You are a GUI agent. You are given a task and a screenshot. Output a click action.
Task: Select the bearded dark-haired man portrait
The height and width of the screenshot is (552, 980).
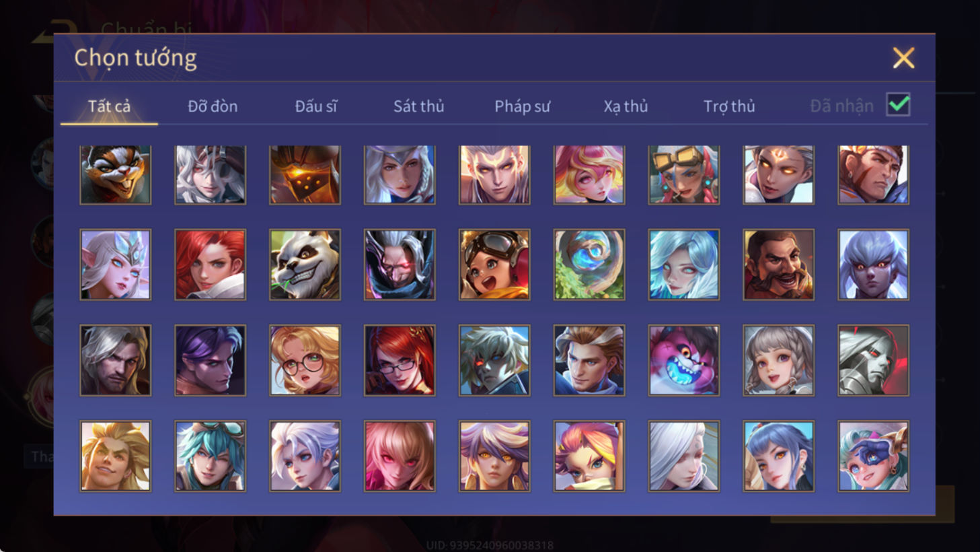click(x=778, y=265)
